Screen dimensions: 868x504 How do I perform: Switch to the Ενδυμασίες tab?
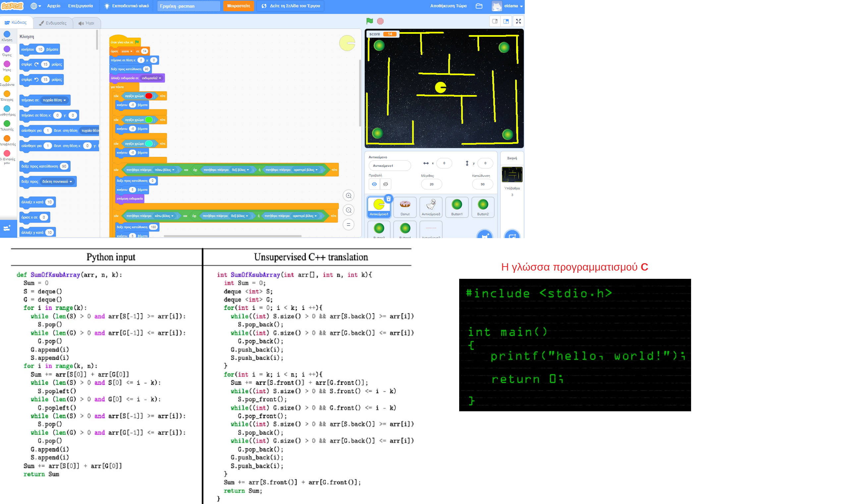pyautogui.click(x=53, y=23)
